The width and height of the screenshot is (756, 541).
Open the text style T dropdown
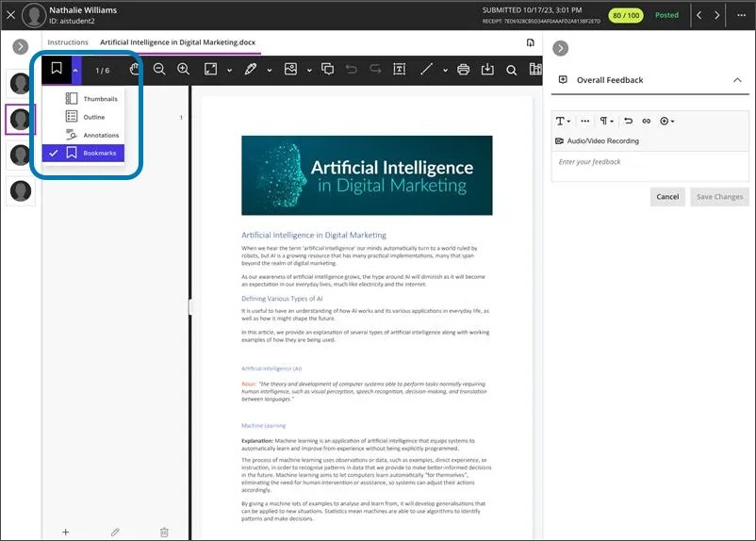click(x=563, y=121)
